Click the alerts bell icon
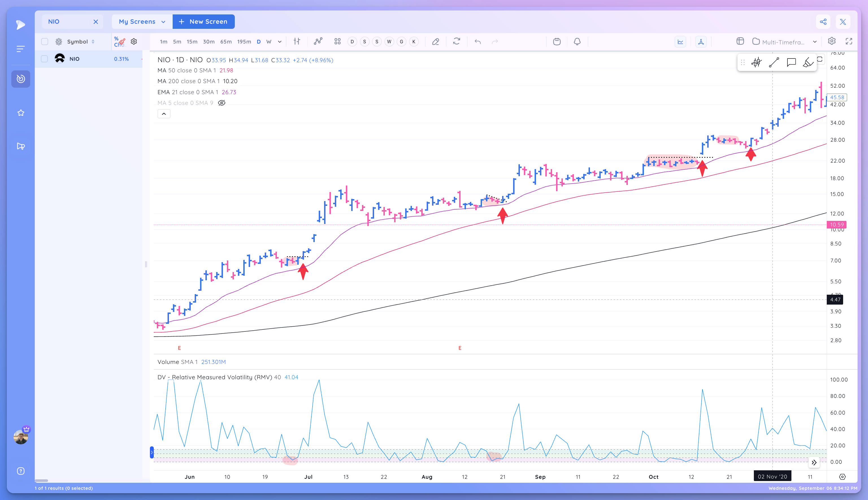The image size is (868, 500). click(577, 41)
